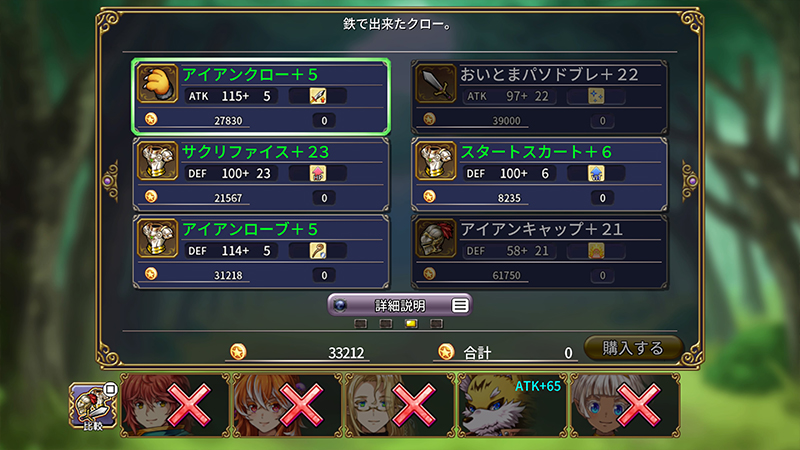
Task: Select the サクリファイス+23 armor icon
Action: pyautogui.click(x=157, y=161)
